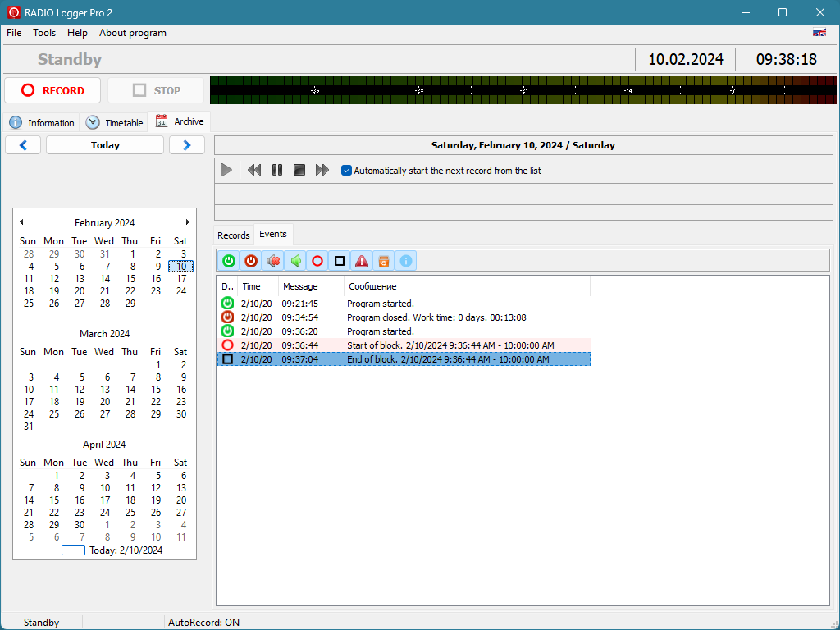
Task: Select April 20 in the calendar
Action: tap(181, 500)
